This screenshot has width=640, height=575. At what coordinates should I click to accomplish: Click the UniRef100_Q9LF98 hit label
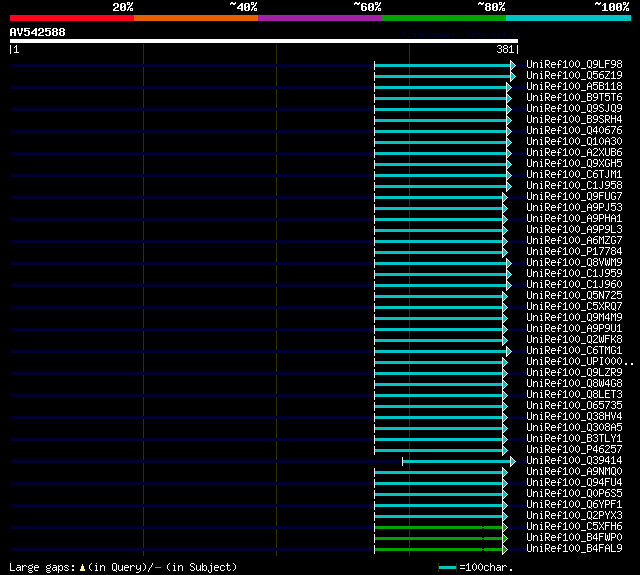(x=574, y=64)
